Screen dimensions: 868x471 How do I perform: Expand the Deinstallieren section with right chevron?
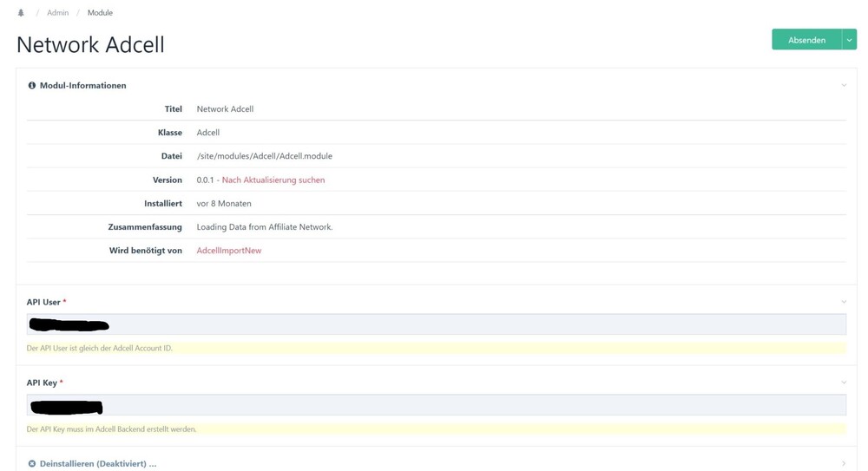click(x=844, y=464)
